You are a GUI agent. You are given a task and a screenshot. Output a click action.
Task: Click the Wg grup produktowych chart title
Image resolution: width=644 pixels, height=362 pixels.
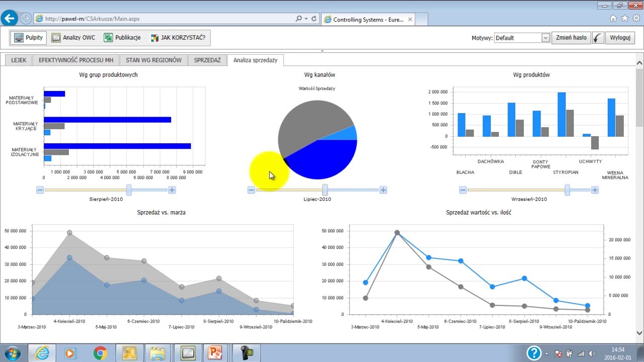tap(108, 75)
